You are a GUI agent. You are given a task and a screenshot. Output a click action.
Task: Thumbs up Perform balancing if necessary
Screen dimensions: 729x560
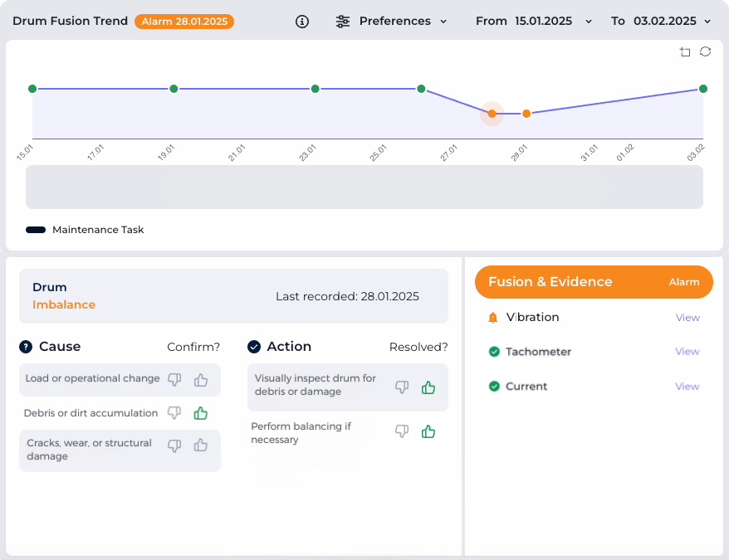click(428, 431)
